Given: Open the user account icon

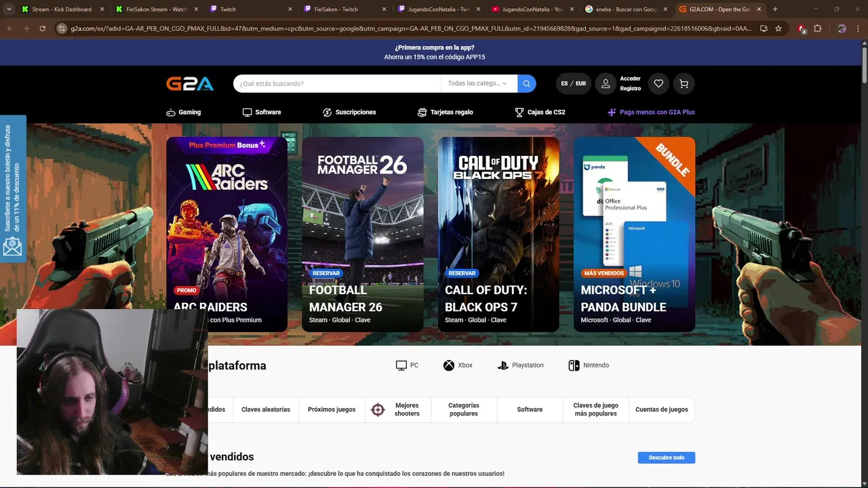Looking at the screenshot, I should point(606,83).
